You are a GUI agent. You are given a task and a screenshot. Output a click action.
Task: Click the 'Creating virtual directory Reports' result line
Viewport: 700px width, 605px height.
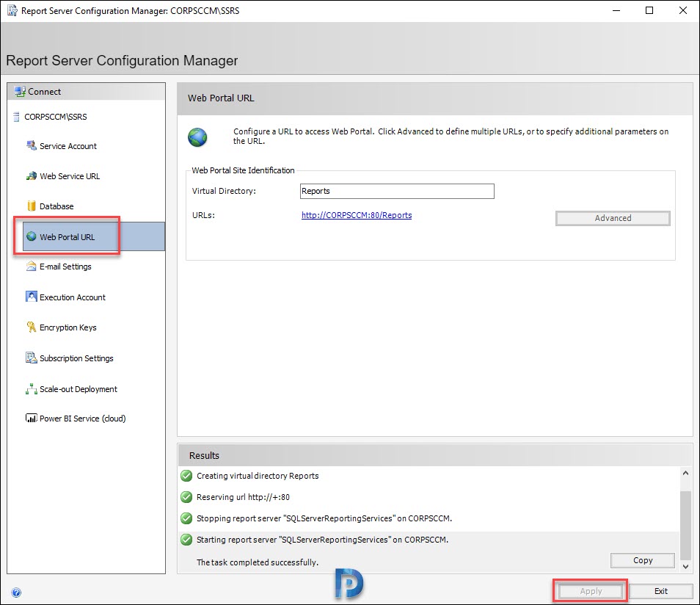click(x=258, y=476)
